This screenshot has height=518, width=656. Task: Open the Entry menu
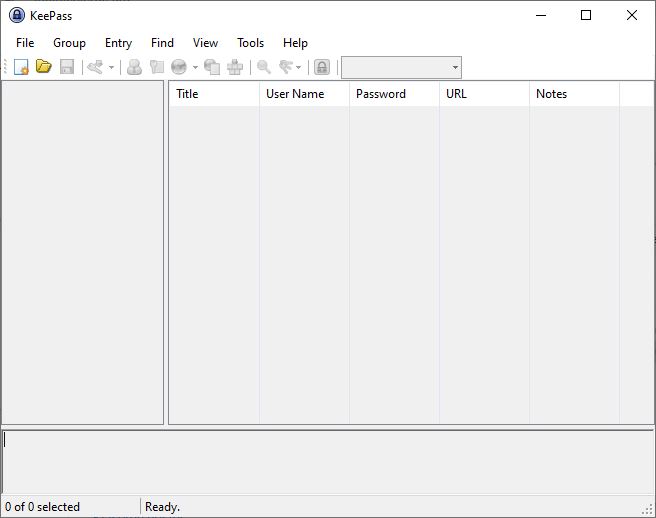click(118, 43)
